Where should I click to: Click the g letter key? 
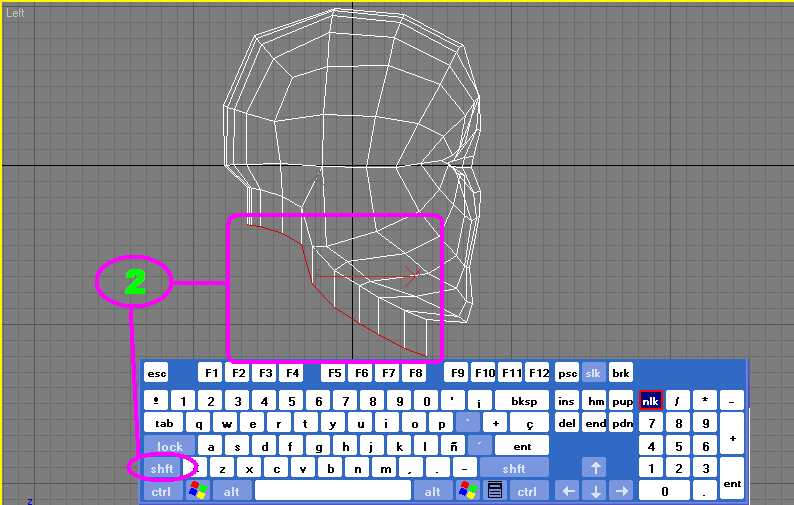(319, 446)
